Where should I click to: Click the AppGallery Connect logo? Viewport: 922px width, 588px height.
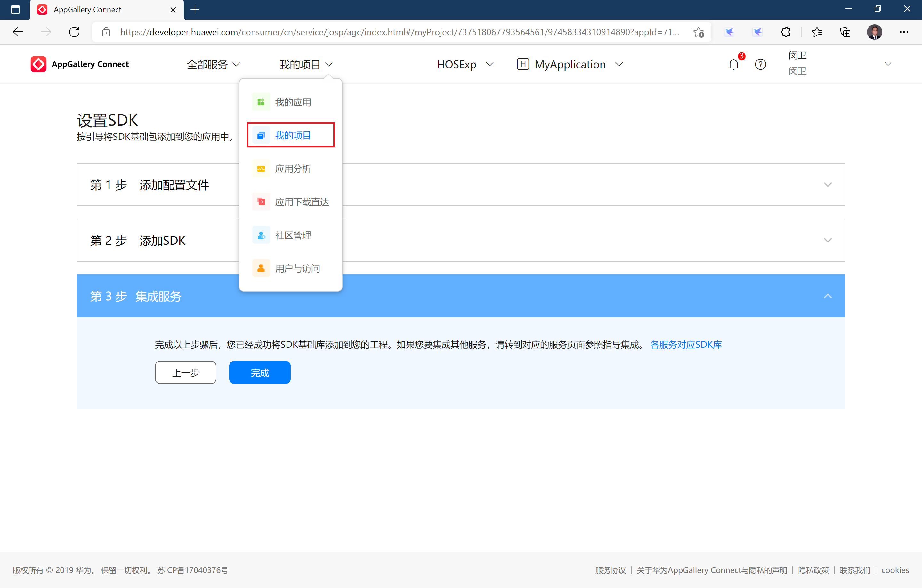pos(80,64)
